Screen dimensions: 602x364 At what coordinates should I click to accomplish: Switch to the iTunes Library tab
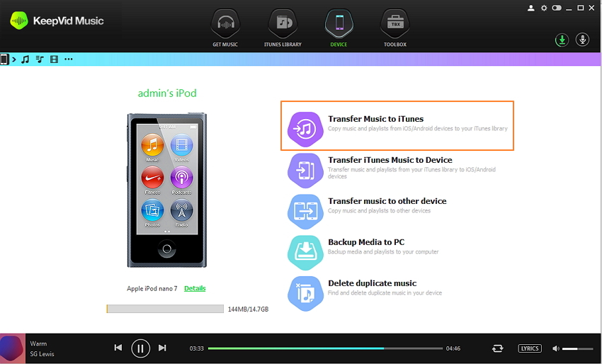pos(282,27)
